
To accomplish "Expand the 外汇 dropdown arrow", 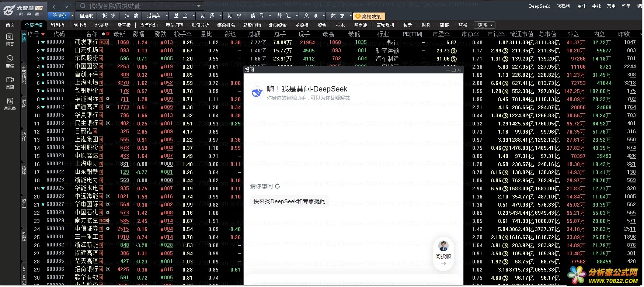I will [297, 16].
